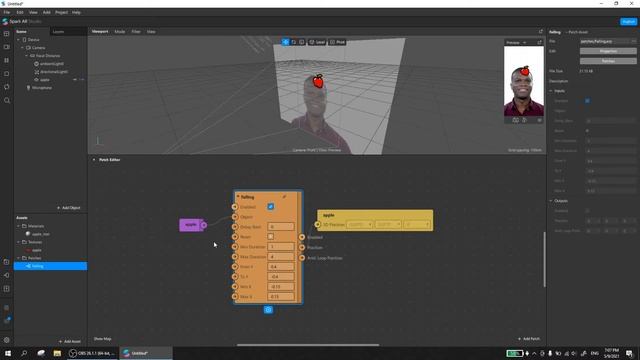Toggle Enabled checkbox in inspector Inputs

(587, 101)
